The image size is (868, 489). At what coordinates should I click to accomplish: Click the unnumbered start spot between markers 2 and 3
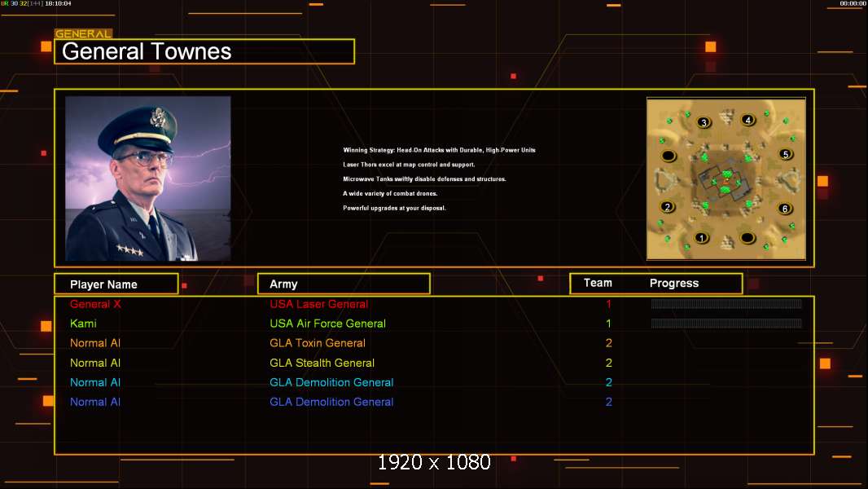coord(669,156)
